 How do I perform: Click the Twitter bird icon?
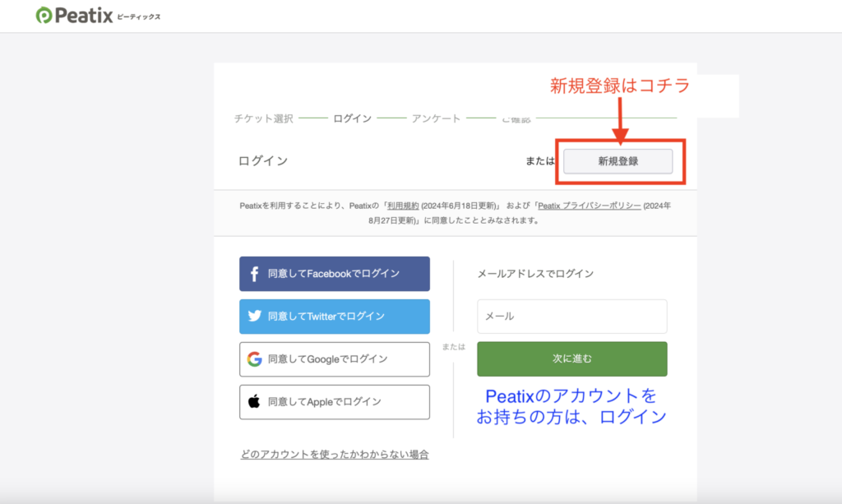tap(254, 317)
